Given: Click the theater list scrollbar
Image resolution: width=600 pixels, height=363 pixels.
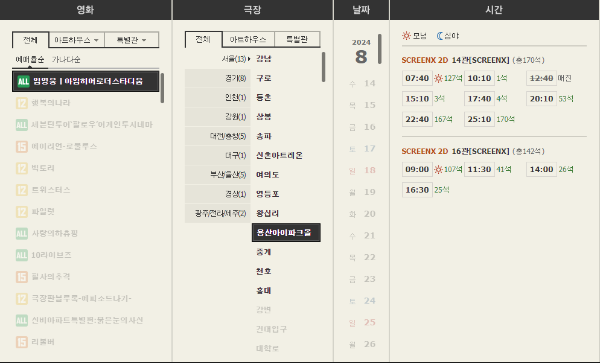Looking at the screenshot, I should tap(323, 67).
